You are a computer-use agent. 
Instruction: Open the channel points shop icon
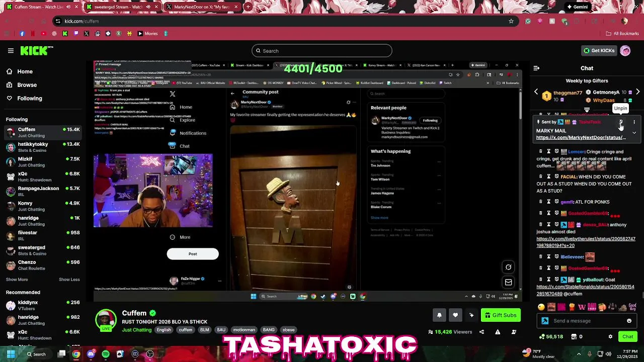(x=575, y=336)
